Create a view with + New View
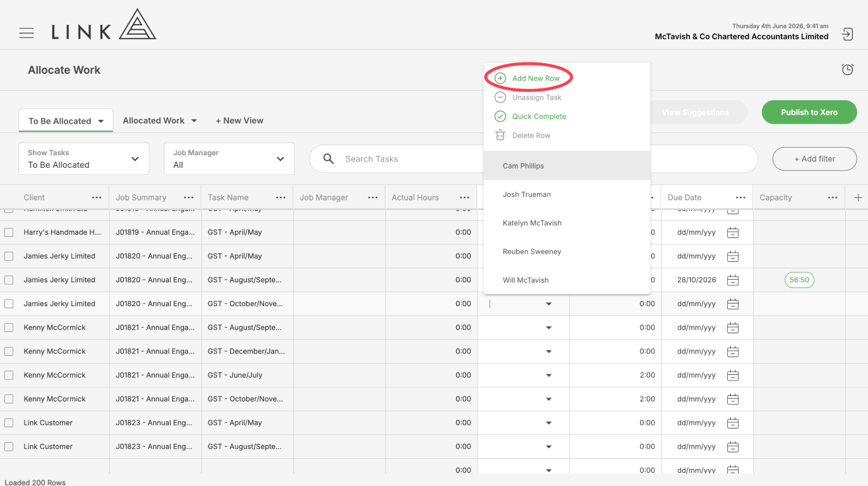 click(x=239, y=121)
